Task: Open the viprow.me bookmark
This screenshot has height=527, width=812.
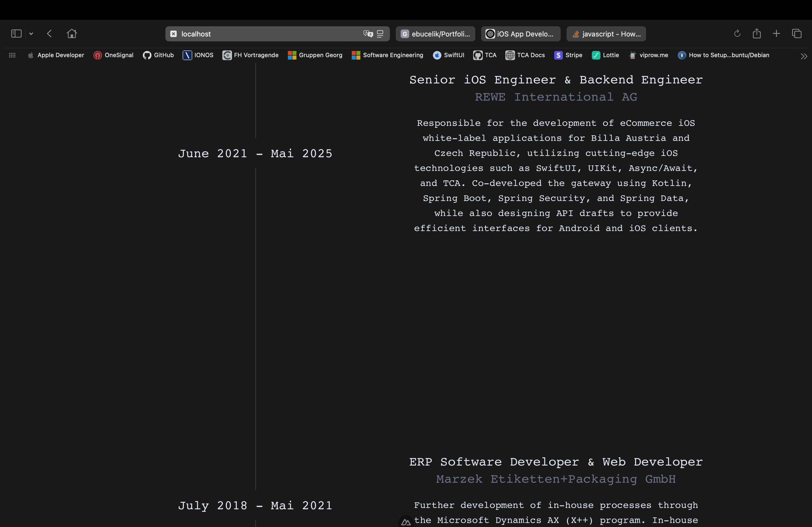Action: 648,55
